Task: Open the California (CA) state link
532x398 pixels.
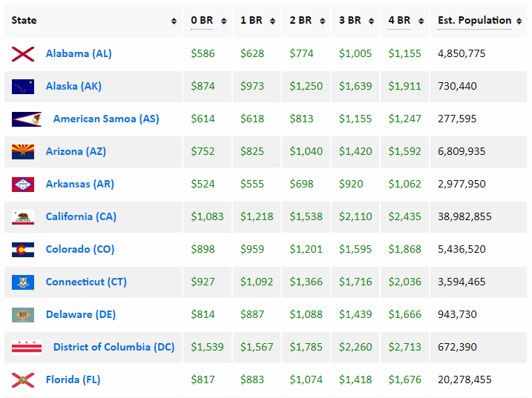Action: pyautogui.click(x=81, y=216)
